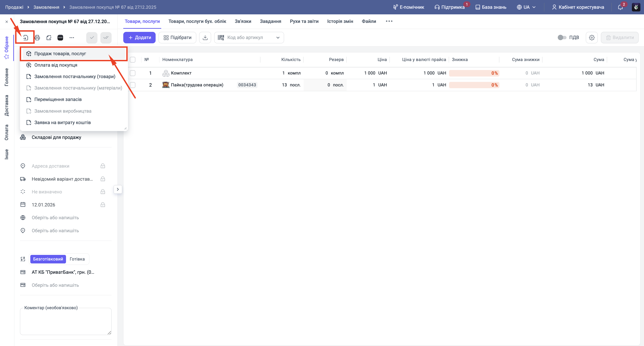Expand the side panel with chevron arrow

(118, 189)
